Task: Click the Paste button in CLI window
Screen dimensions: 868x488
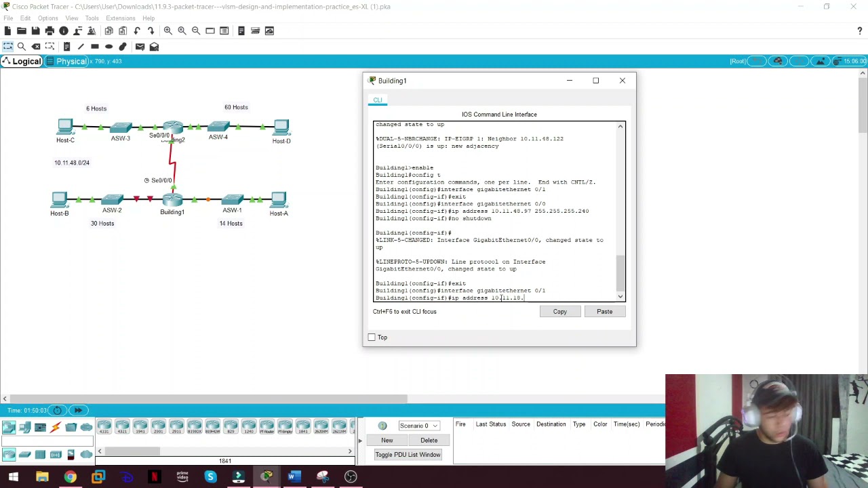Action: pos(604,312)
